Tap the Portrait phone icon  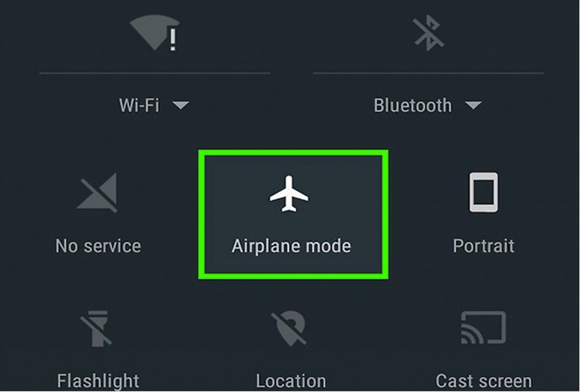(x=483, y=192)
